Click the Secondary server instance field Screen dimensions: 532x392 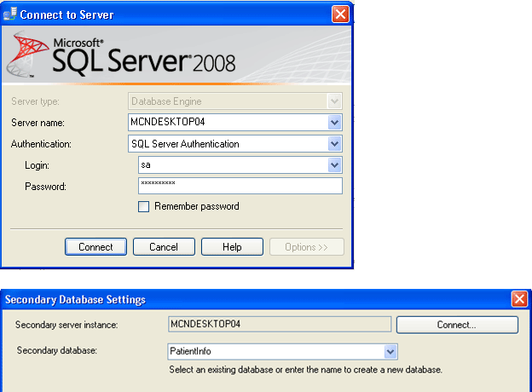tap(280, 324)
